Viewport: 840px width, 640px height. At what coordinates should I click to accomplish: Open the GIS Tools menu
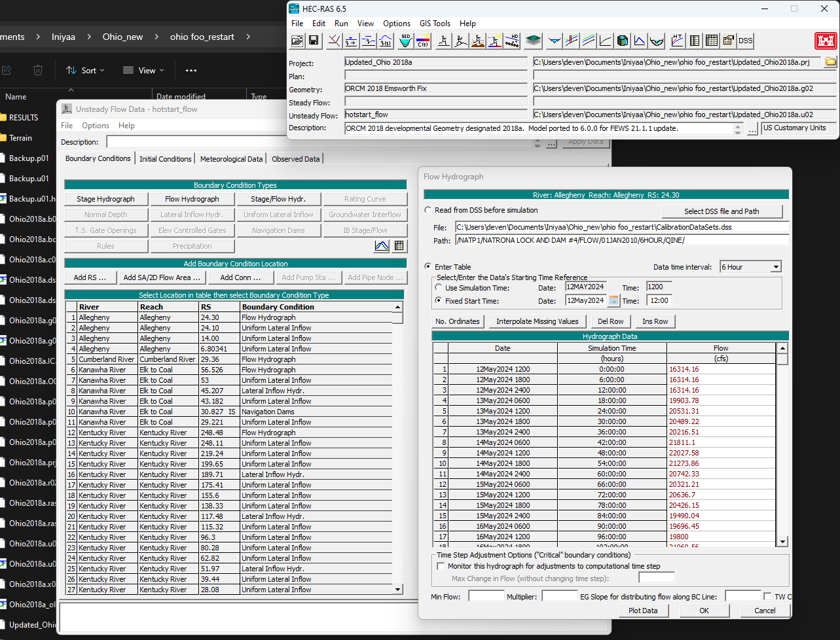(x=435, y=23)
